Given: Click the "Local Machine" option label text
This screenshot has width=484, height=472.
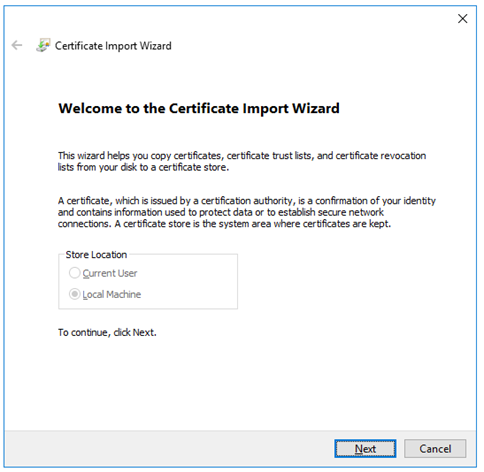Looking at the screenshot, I should [x=112, y=295].
